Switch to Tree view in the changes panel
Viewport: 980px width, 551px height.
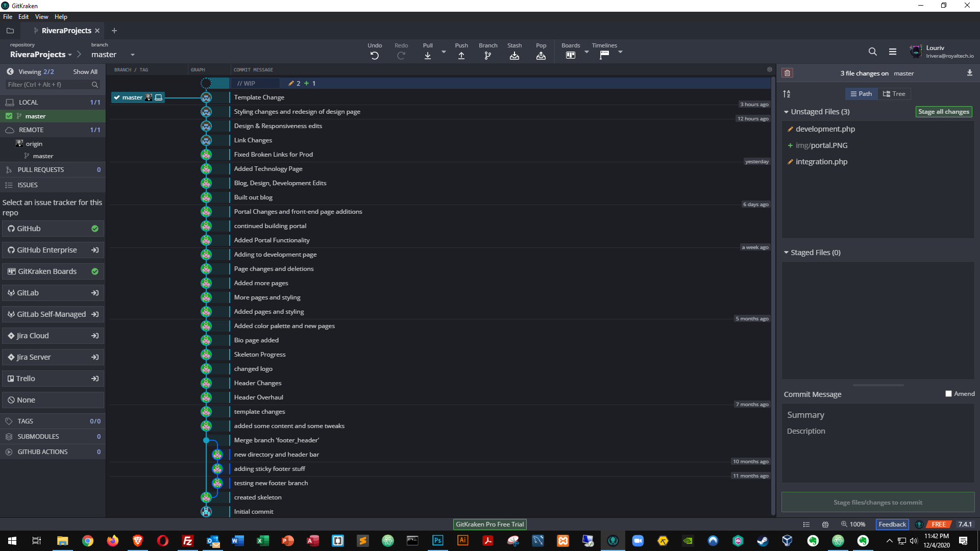(x=894, y=93)
